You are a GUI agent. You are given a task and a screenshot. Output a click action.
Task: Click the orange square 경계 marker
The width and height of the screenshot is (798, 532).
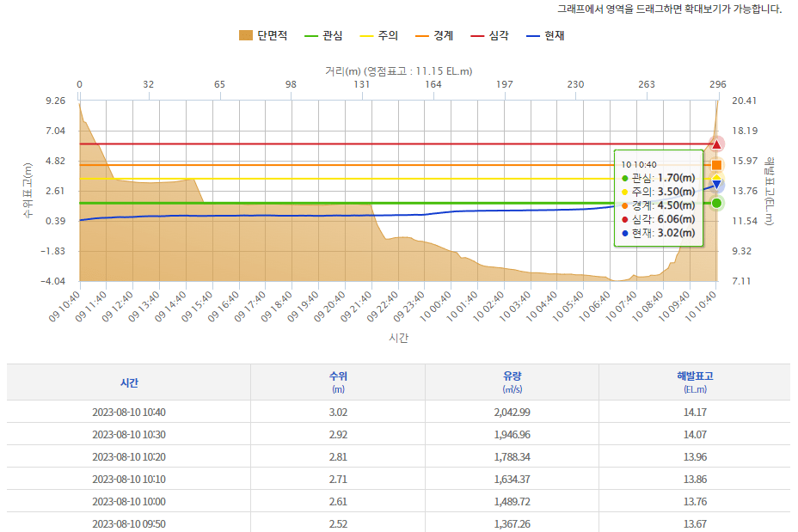point(716,165)
